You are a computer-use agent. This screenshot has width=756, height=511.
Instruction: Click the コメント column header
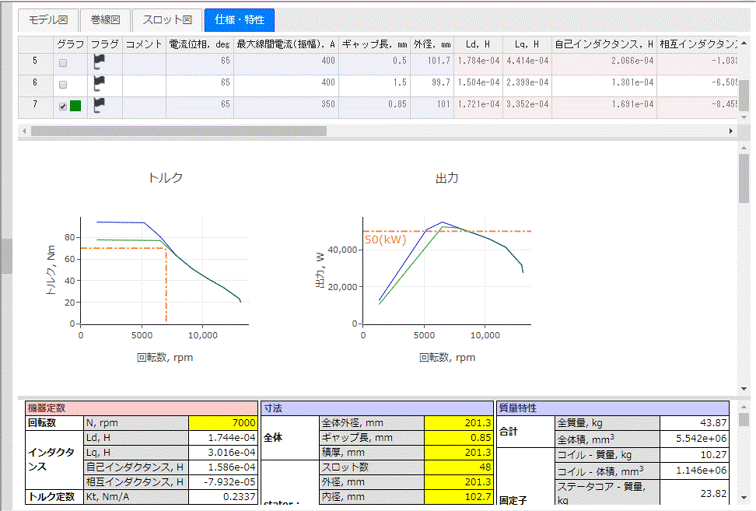[x=144, y=44]
